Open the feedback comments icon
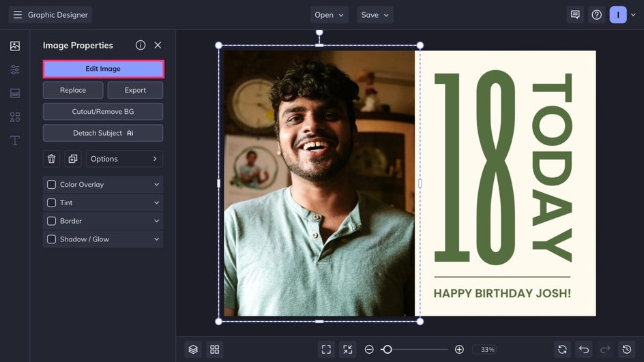The image size is (644, 362). (575, 15)
